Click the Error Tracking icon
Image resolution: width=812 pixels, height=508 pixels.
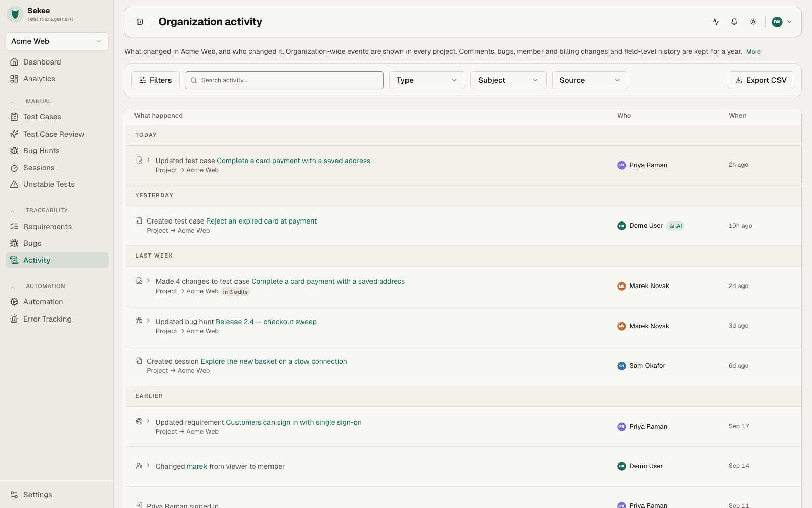[14, 319]
